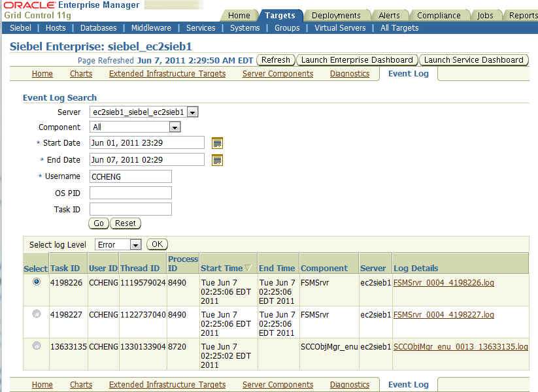Open the top Diagnostics link

pyautogui.click(x=350, y=74)
